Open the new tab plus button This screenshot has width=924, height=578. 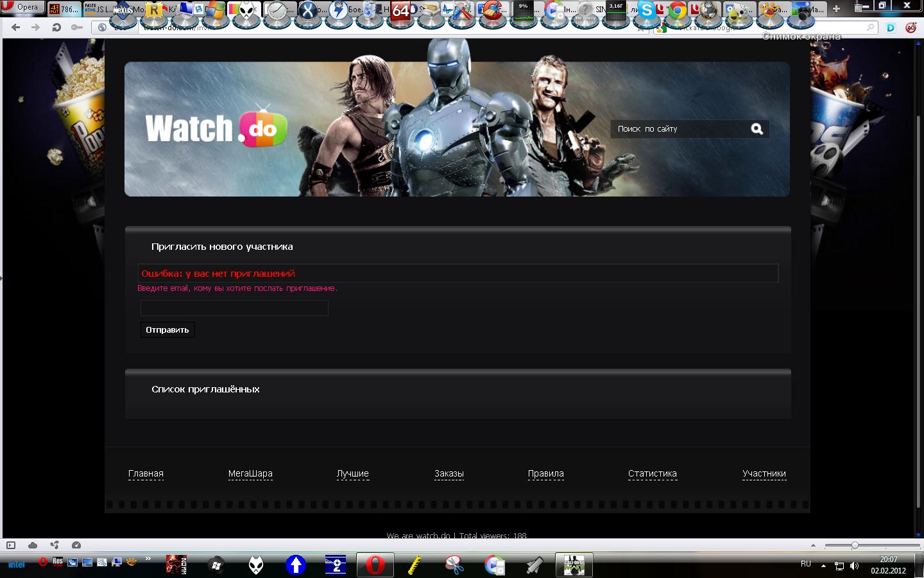tap(836, 9)
